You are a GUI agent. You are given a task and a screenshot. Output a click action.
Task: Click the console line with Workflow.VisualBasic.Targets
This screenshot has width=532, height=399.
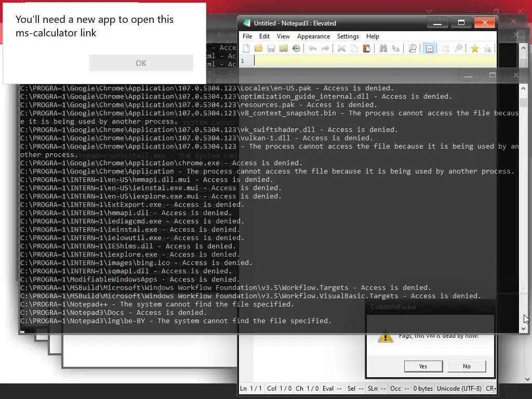[250, 296]
